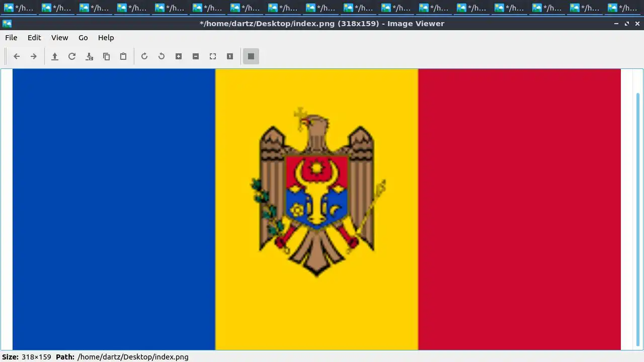Open the File menu
644x362 pixels.
coord(11,38)
